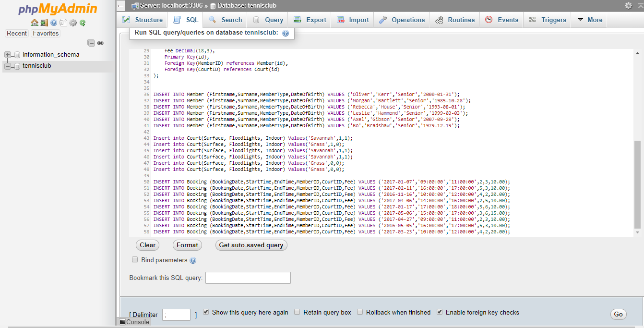This screenshot has width=644, height=328.
Task: Open the More dropdown menu
Action: coord(589,20)
